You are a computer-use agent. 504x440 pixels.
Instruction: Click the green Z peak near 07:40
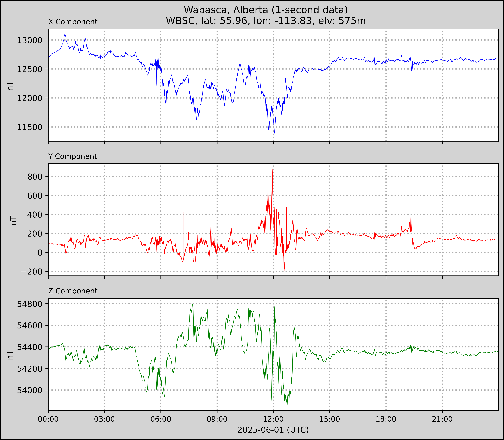[193, 304]
